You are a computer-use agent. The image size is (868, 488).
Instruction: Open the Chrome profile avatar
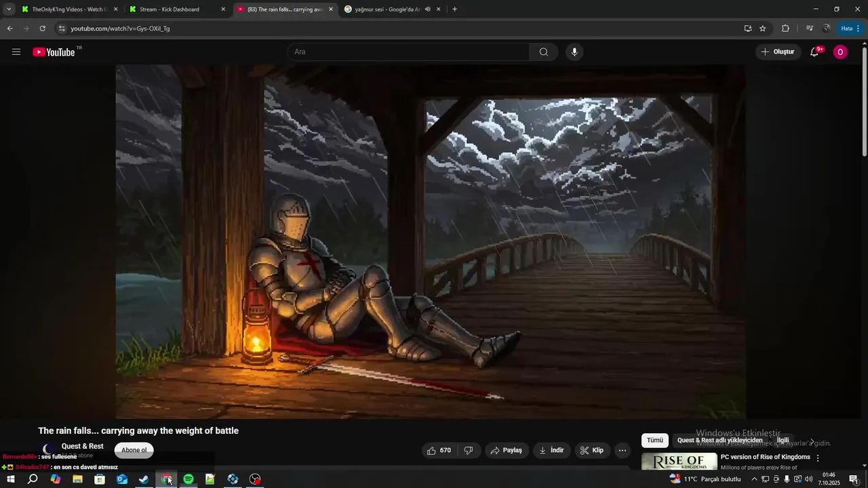827,28
